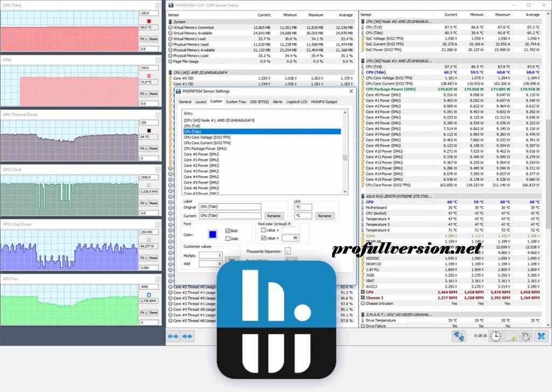The width and height of the screenshot is (552, 392).
Task: Click the Set button under Customize values
Action: pyautogui.click(x=232, y=259)
